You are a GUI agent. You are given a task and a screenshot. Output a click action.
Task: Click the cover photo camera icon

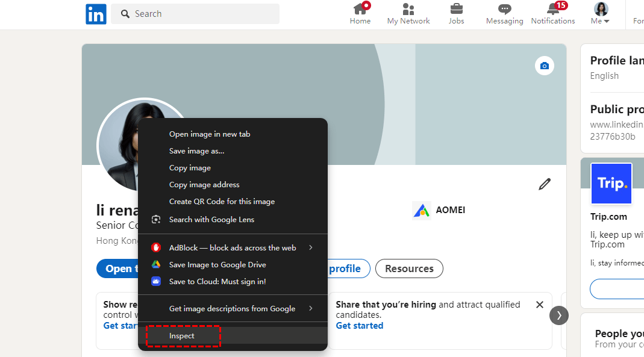(x=545, y=66)
